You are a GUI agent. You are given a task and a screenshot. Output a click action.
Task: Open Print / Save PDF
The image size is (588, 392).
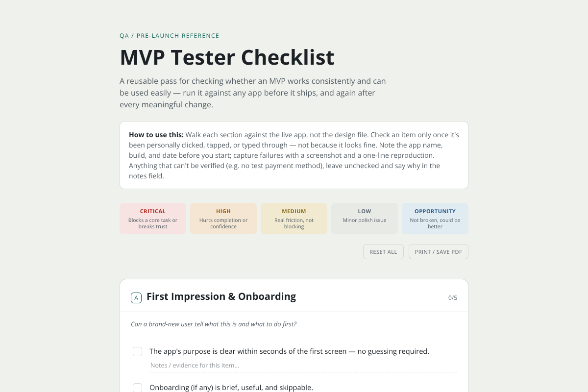439,252
